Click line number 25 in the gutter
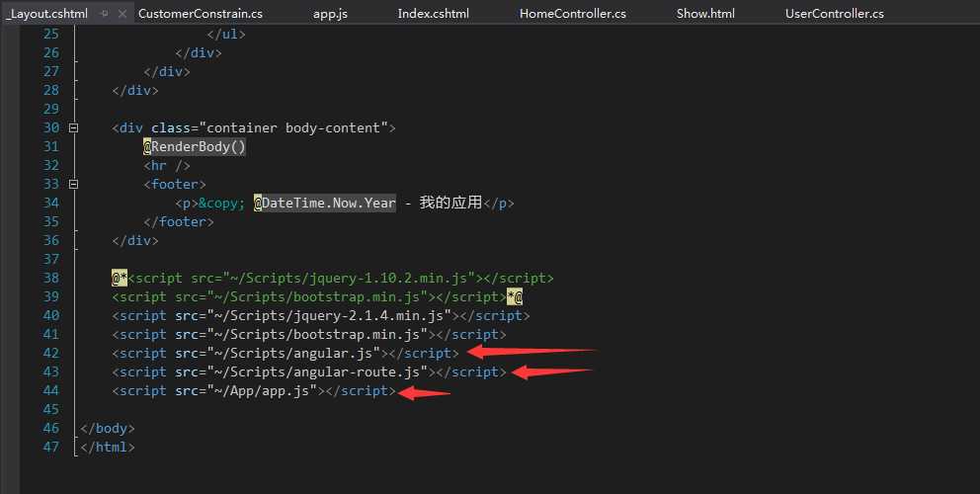The image size is (980, 494). click(51, 34)
